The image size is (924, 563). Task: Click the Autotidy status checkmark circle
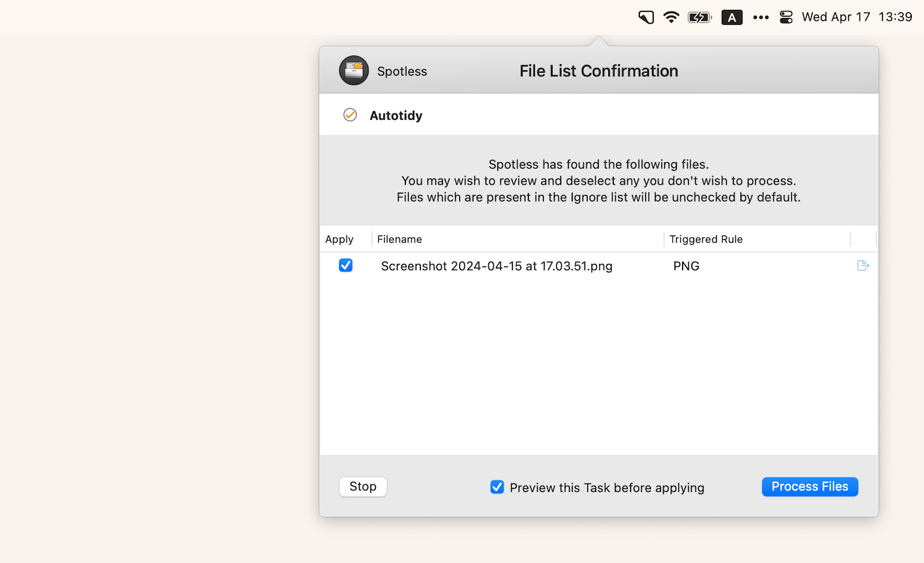pos(351,115)
